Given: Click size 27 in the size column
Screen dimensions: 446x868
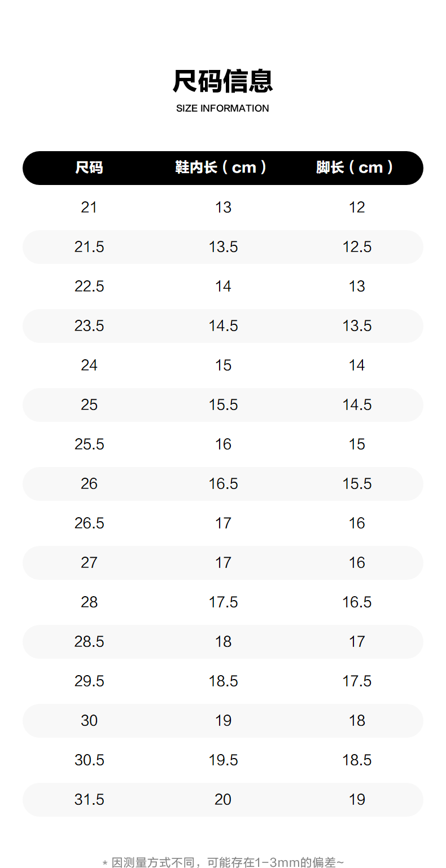Looking at the screenshot, I should [89, 563].
